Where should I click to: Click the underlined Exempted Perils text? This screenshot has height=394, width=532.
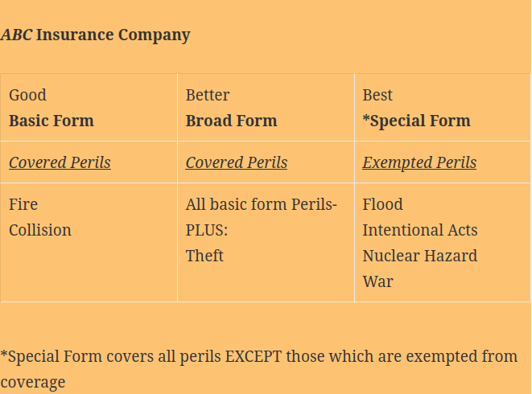coord(419,162)
